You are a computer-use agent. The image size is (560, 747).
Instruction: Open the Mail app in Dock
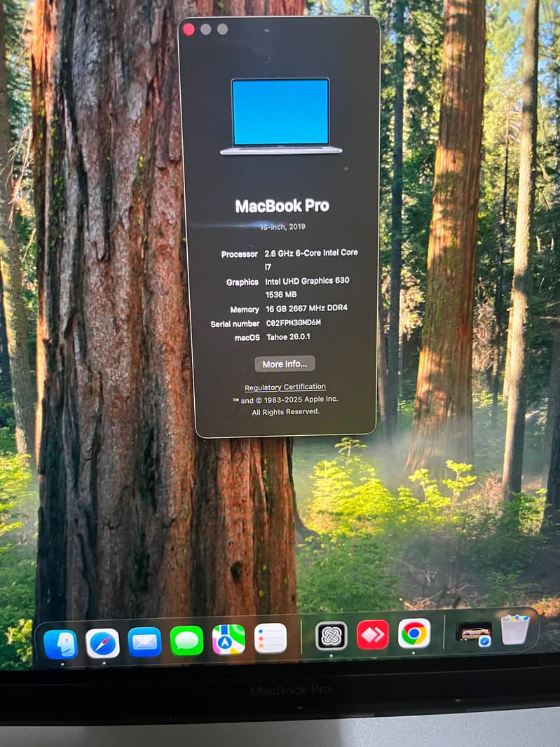pyautogui.click(x=144, y=642)
